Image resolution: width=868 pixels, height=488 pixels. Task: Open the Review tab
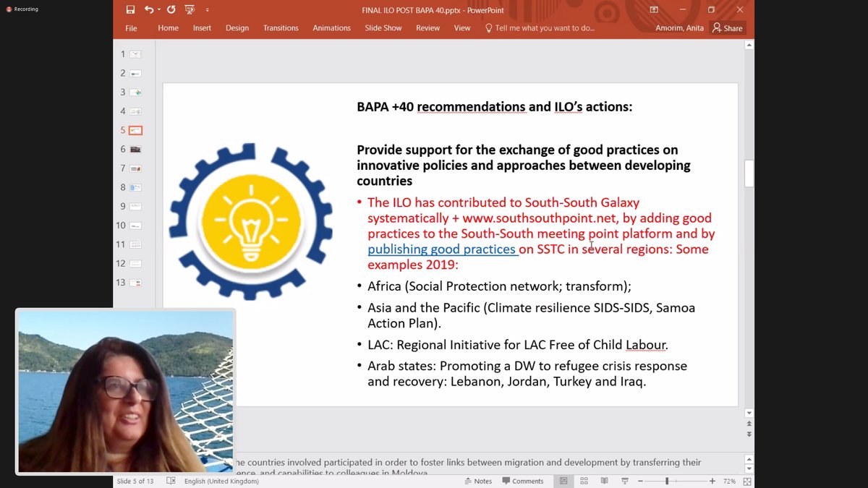(427, 28)
